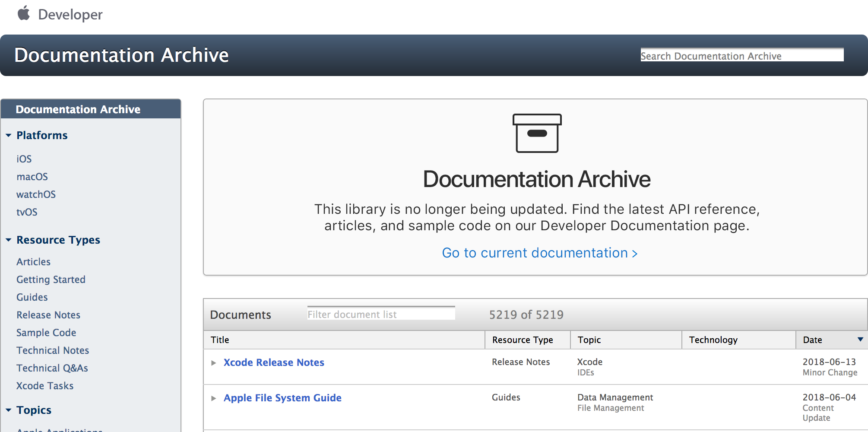
Task: Expand the Xcode Release Notes row
Action: tap(213, 363)
